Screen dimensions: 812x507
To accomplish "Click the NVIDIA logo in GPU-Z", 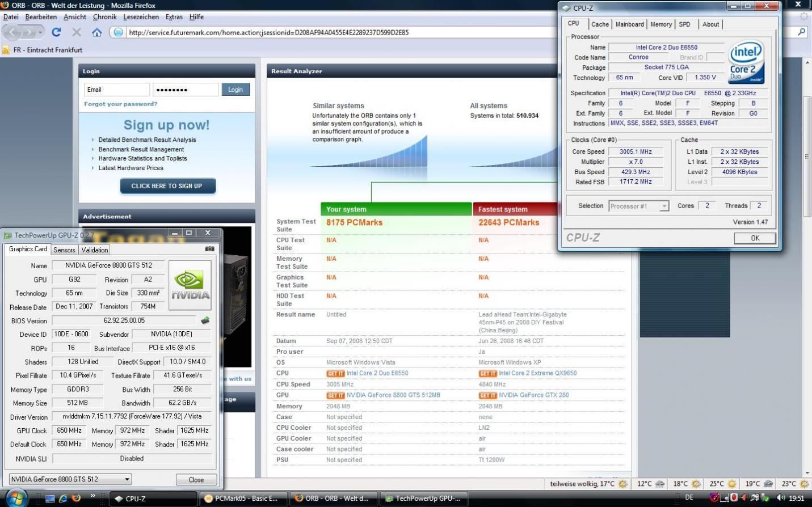I will click(x=190, y=285).
